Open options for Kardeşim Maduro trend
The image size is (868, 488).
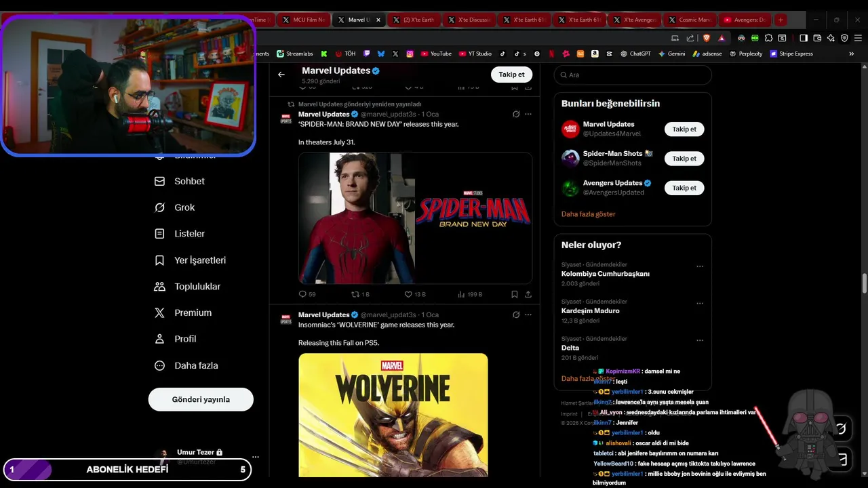point(700,304)
